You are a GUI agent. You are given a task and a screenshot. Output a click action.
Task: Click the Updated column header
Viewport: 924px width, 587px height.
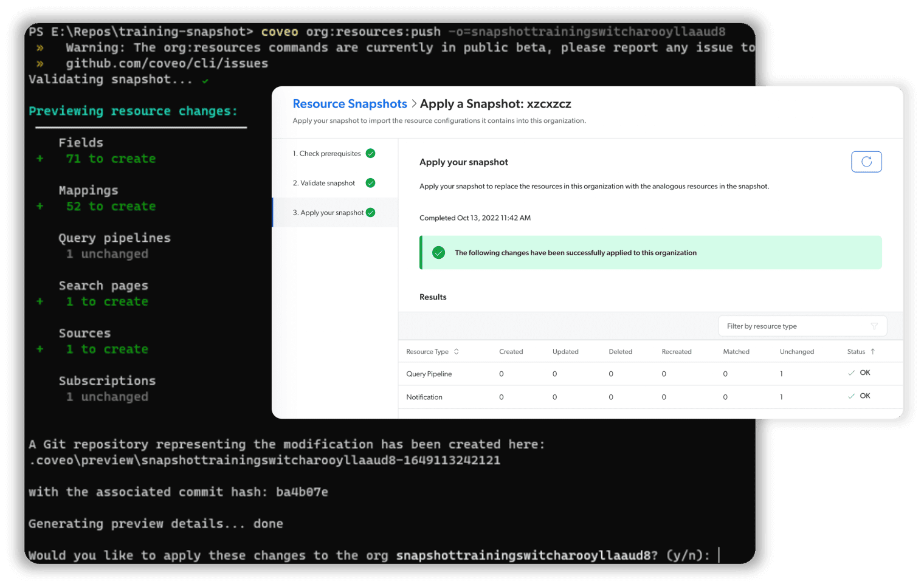point(565,352)
